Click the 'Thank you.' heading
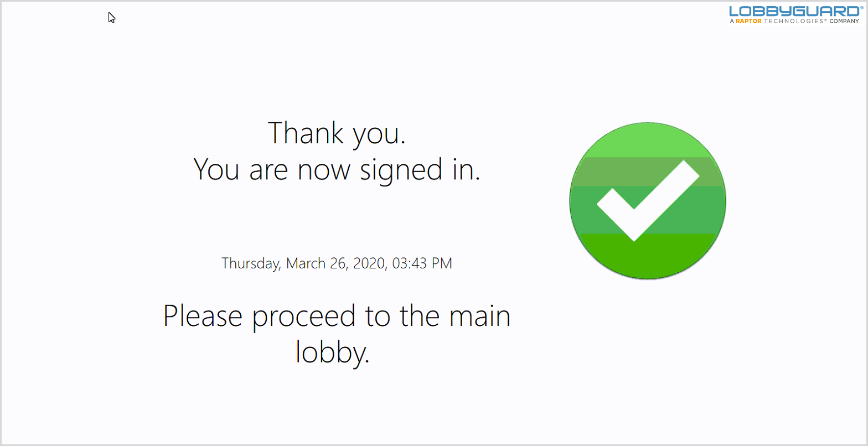868x446 pixels. click(x=337, y=133)
